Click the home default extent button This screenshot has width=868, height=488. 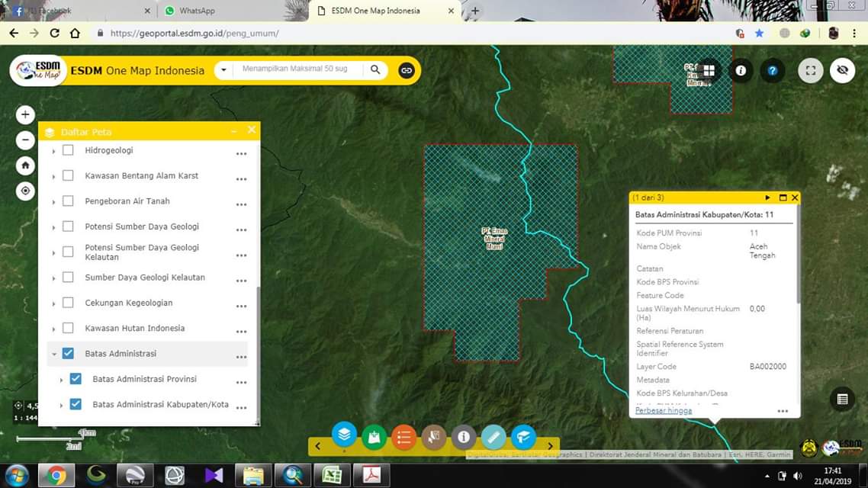pyautogui.click(x=26, y=165)
